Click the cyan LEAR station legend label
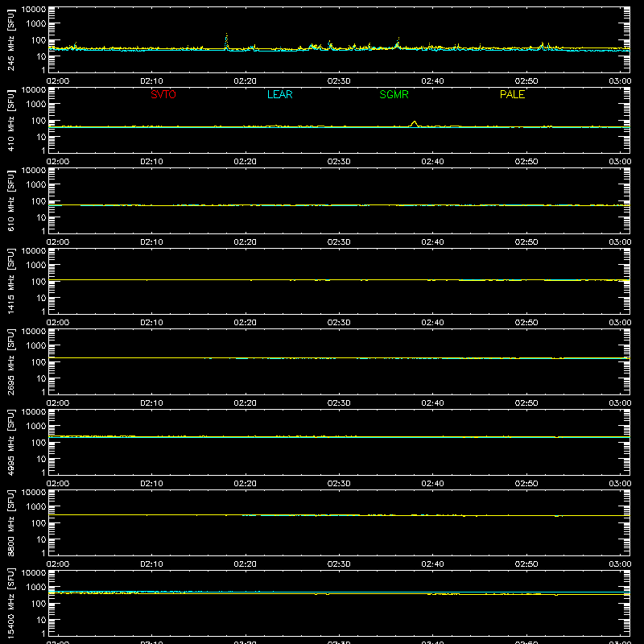This screenshot has height=644, width=644. pos(279,94)
